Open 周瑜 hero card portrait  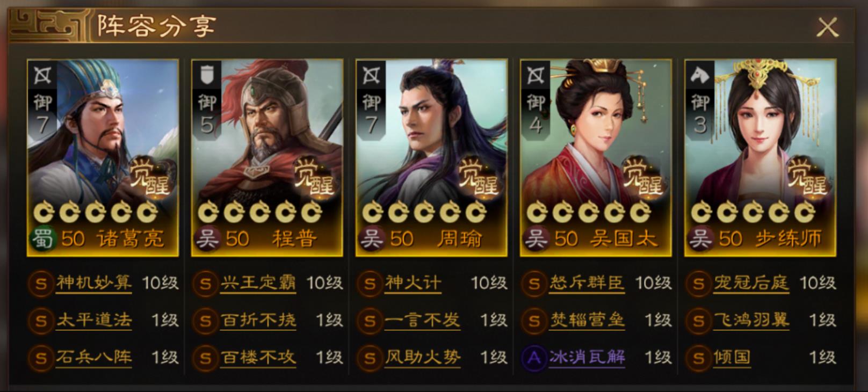pyautogui.click(x=431, y=158)
